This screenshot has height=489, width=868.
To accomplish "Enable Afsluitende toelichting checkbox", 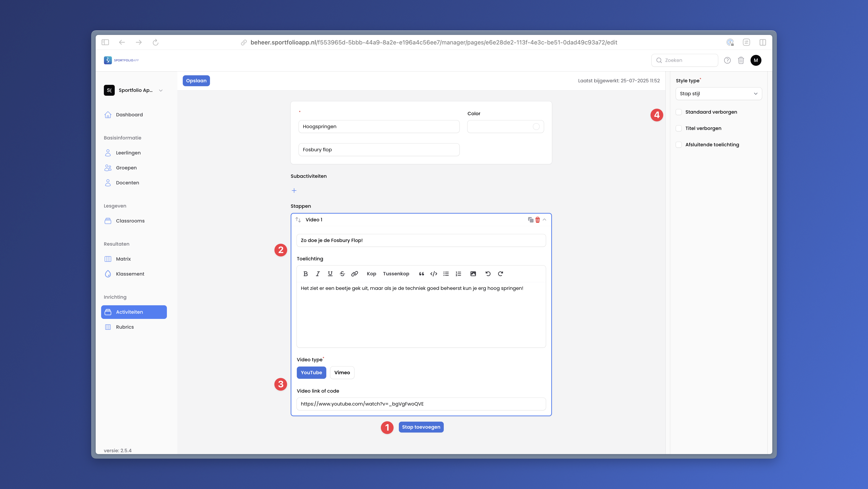I will coord(679,144).
